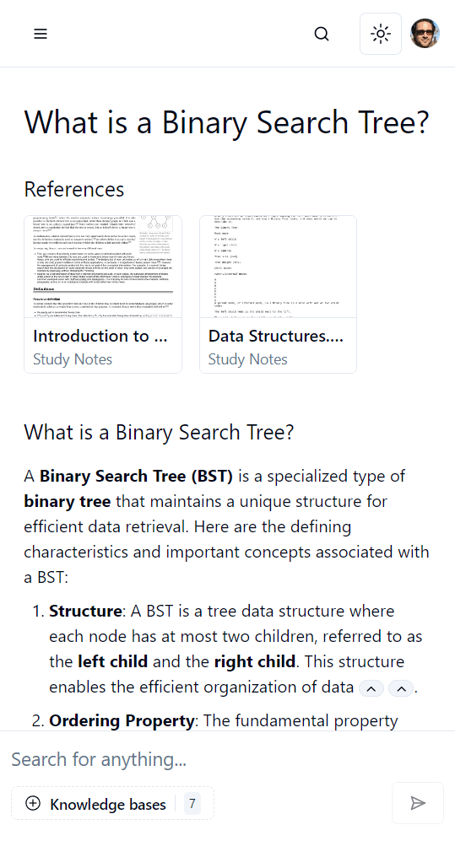Open the 'Data Structures....' document thumbnail

point(279,267)
